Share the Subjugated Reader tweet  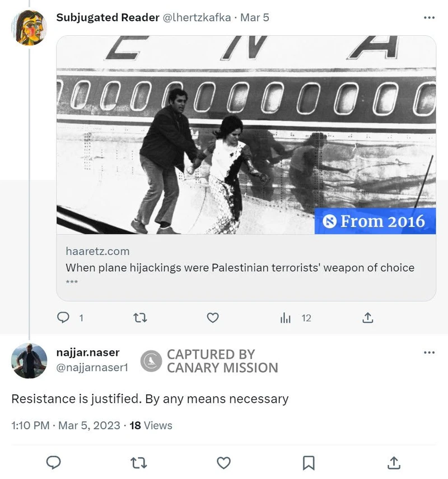[x=367, y=318]
